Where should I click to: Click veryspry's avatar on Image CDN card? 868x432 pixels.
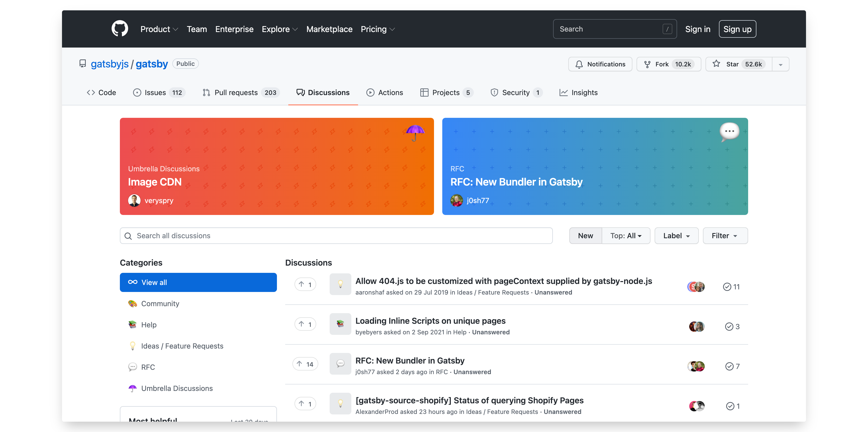134,200
